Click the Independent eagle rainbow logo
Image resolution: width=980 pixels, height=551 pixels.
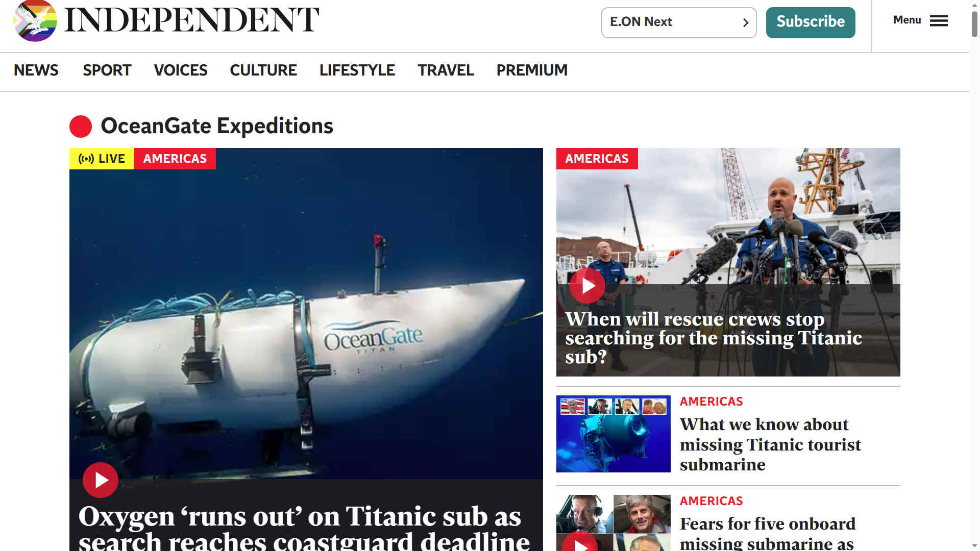click(35, 20)
